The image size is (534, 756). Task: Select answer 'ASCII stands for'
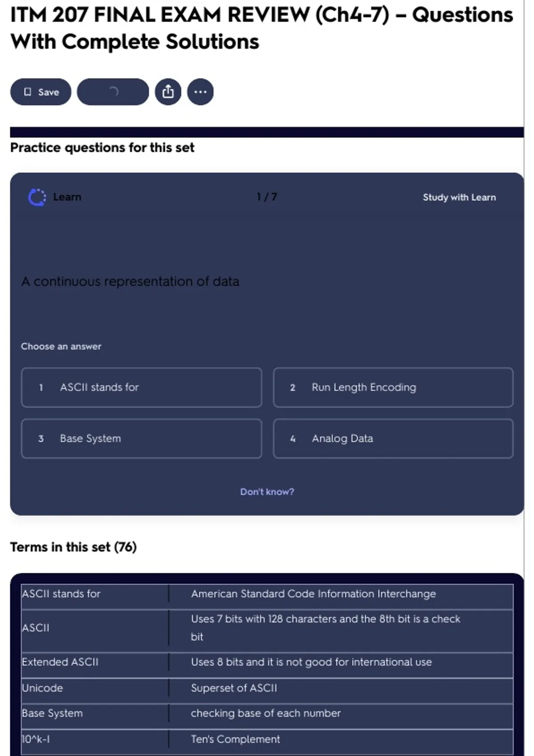point(142,387)
